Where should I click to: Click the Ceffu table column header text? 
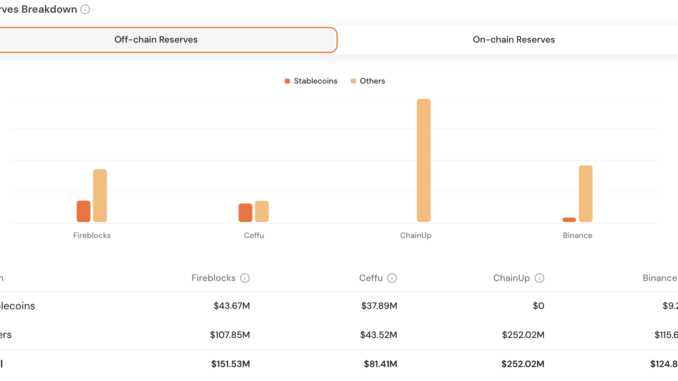pos(371,278)
